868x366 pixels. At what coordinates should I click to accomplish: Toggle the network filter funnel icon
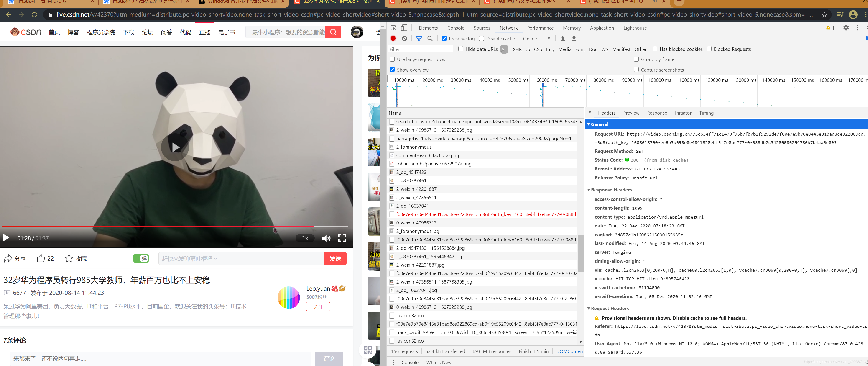click(419, 39)
